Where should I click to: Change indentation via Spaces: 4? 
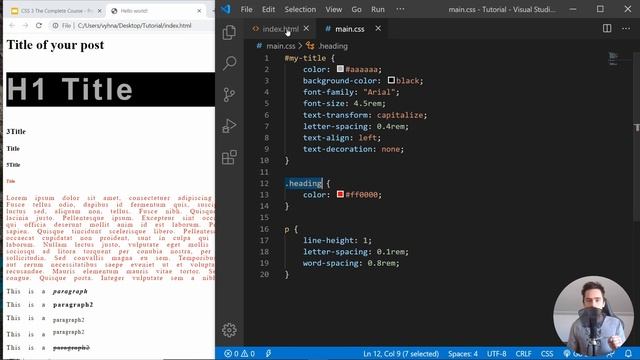pyautogui.click(x=462, y=353)
